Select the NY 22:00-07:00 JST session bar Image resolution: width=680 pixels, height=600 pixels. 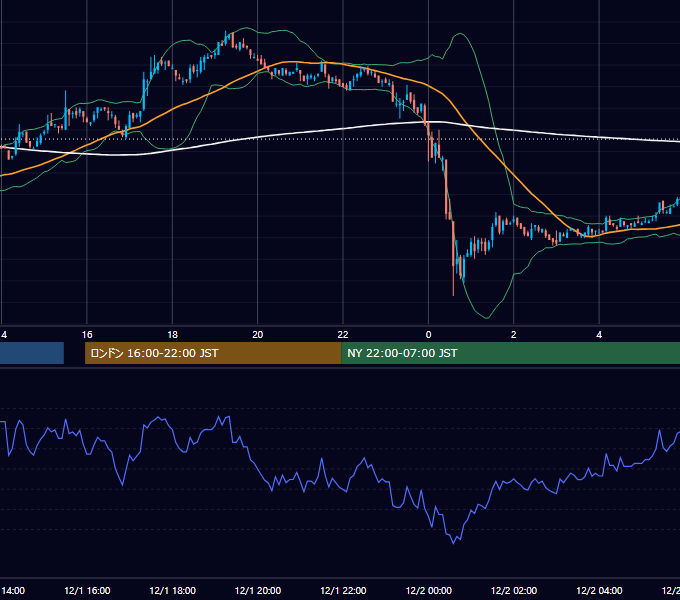click(510, 353)
